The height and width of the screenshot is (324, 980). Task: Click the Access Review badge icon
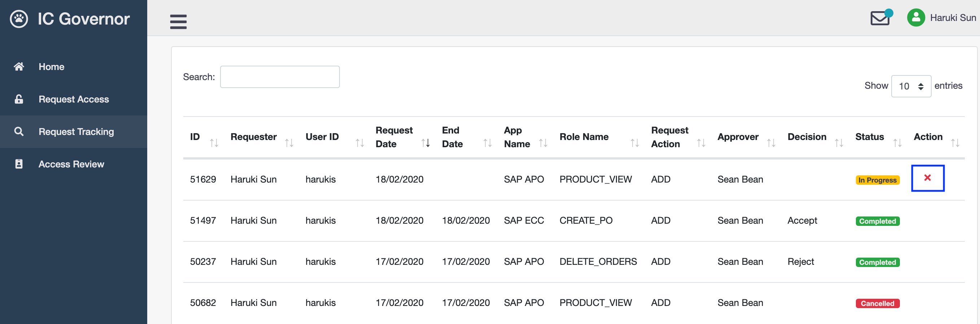tap(19, 164)
